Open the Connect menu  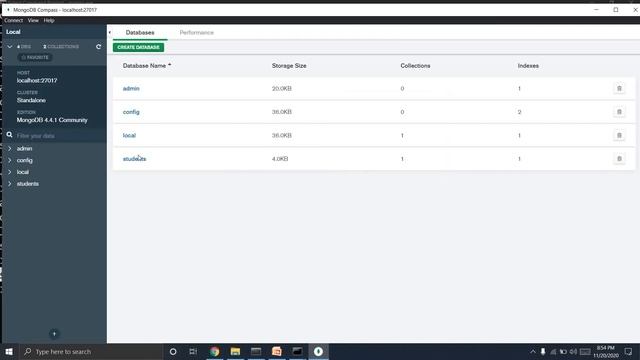tap(13, 20)
